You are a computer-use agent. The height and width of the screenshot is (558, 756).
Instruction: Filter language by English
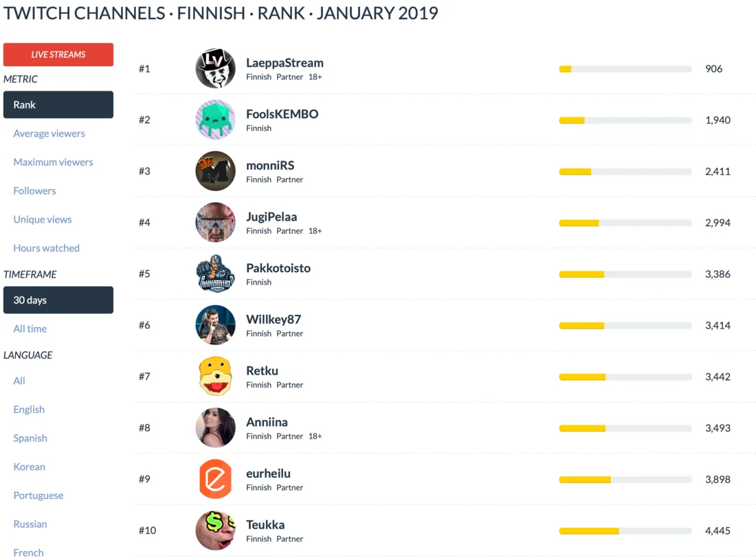[x=29, y=410]
